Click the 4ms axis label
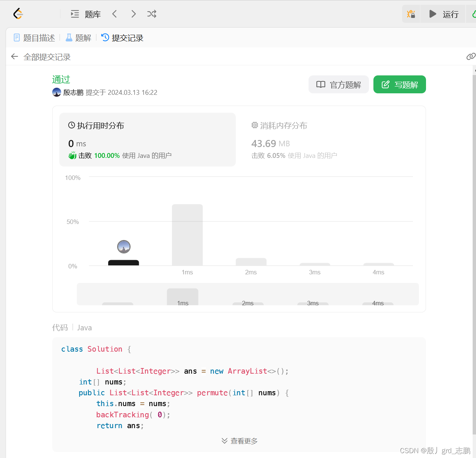Viewport: 476px width, 458px height. [378, 272]
